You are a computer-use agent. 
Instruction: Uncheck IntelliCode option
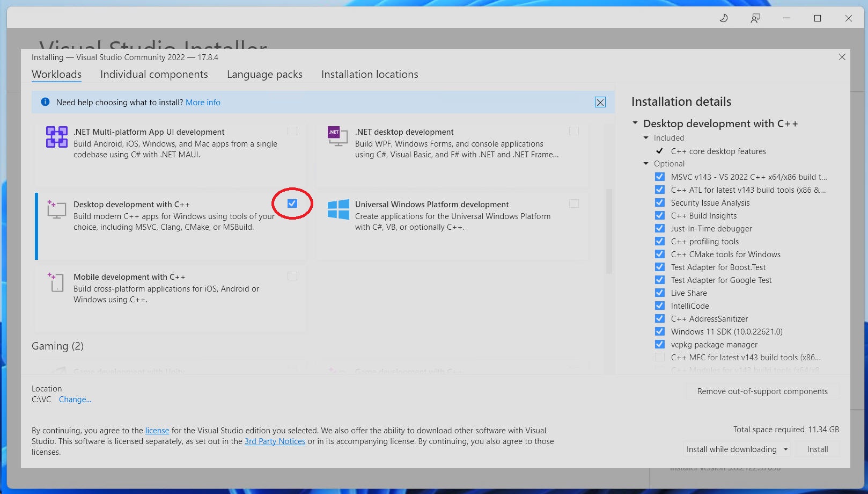click(660, 306)
